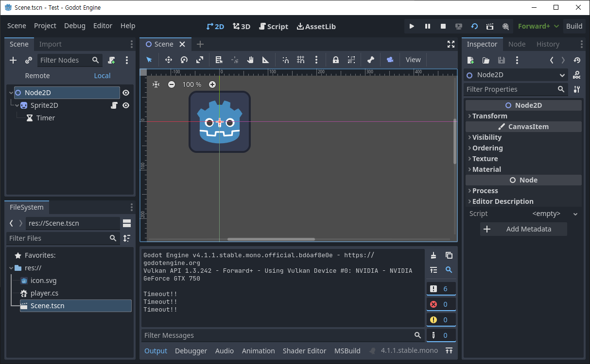Open Inspector documentation for Node2D
The width and height of the screenshot is (590, 364).
[x=577, y=75]
